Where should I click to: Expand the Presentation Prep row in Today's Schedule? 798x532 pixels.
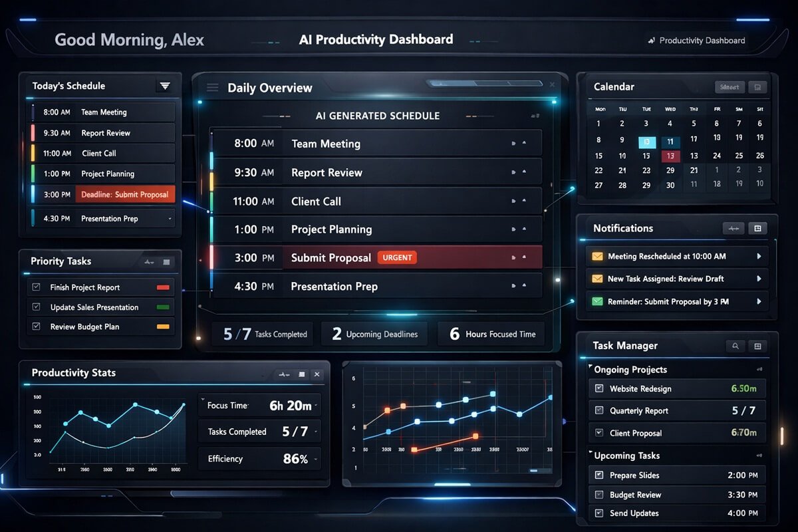click(170, 219)
